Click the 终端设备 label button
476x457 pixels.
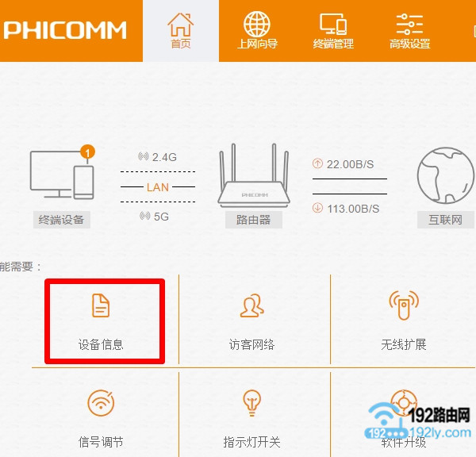[x=62, y=220]
